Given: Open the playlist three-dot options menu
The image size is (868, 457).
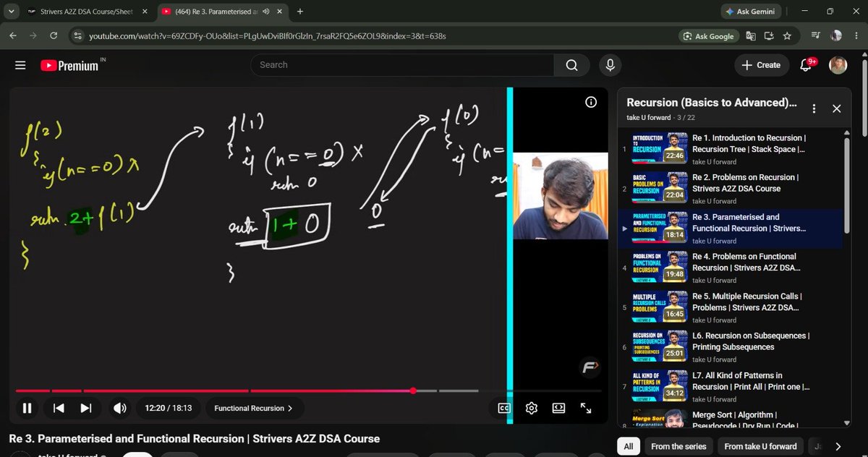Looking at the screenshot, I should pyautogui.click(x=814, y=108).
